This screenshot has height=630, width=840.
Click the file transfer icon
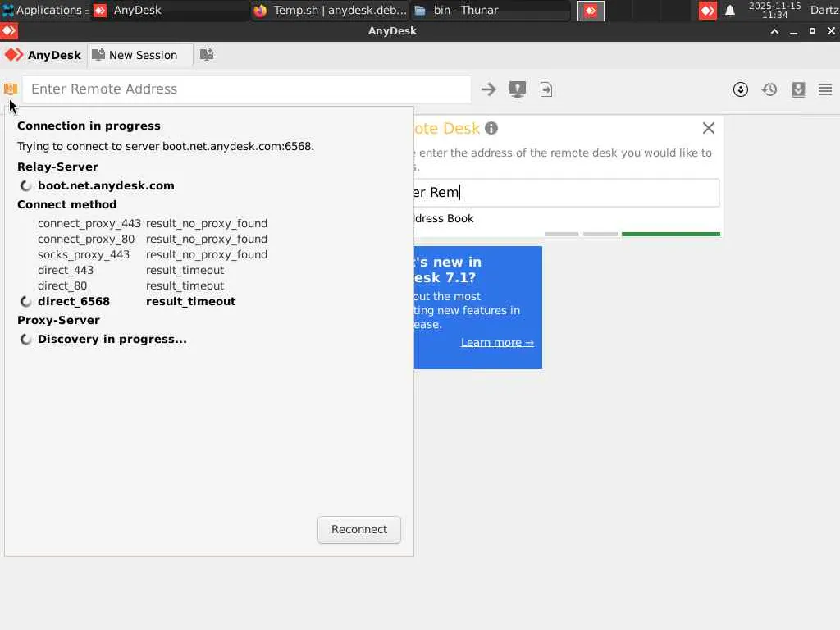pyautogui.click(x=546, y=89)
